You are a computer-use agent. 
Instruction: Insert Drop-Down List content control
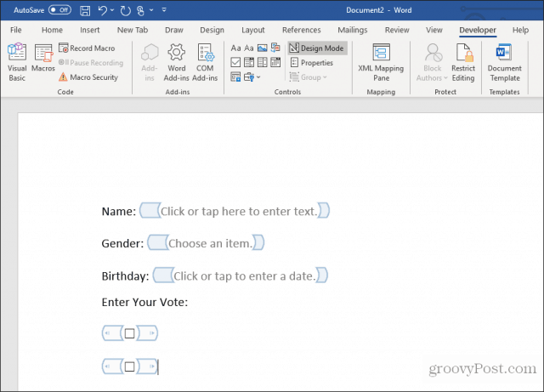pos(263,62)
